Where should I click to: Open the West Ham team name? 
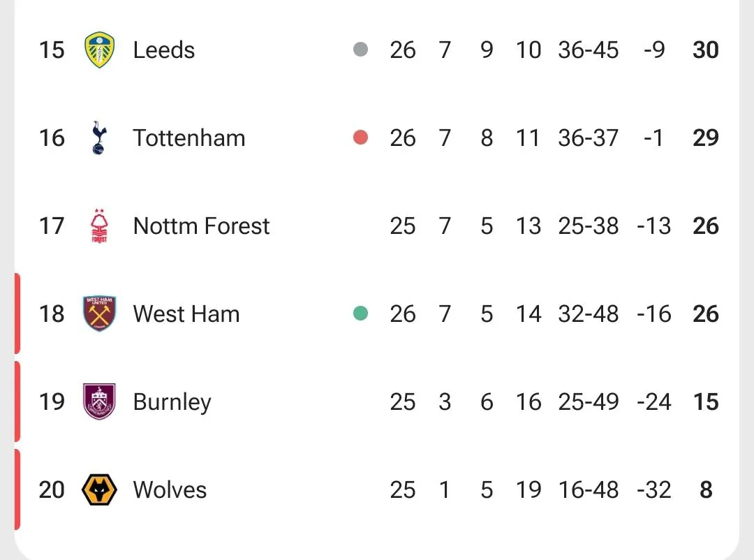(186, 314)
